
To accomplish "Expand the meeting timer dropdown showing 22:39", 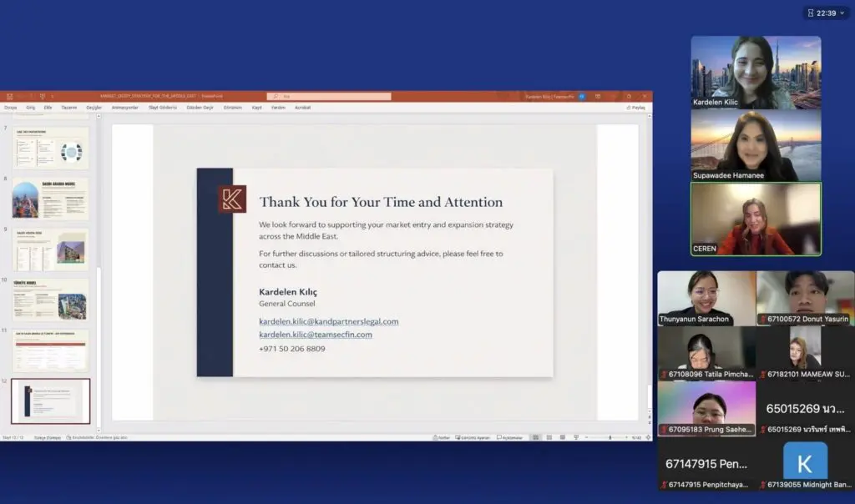I will click(x=827, y=13).
